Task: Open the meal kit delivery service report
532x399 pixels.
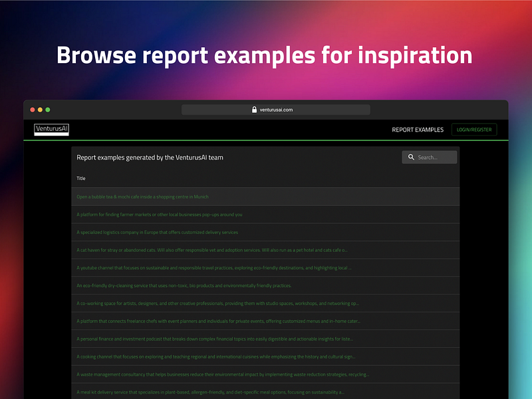Action: [x=210, y=392]
